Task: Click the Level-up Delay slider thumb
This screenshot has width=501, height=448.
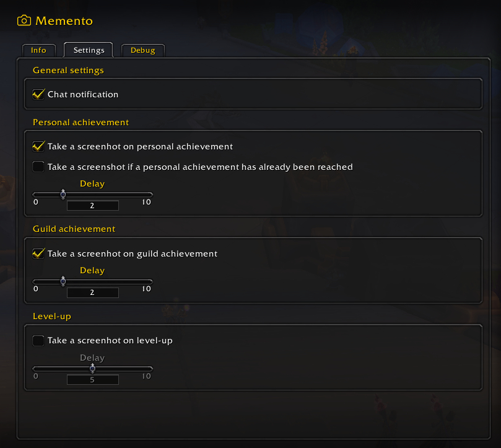Action: click(x=92, y=368)
